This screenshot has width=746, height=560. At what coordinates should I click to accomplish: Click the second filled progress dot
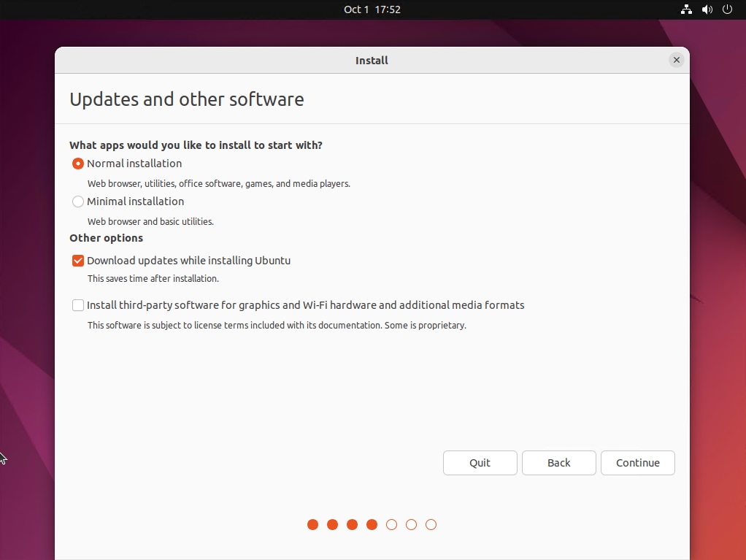(x=333, y=524)
